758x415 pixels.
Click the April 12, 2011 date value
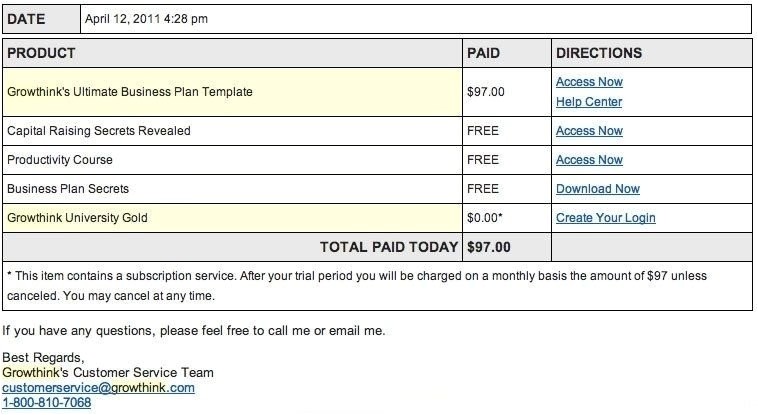[147, 18]
